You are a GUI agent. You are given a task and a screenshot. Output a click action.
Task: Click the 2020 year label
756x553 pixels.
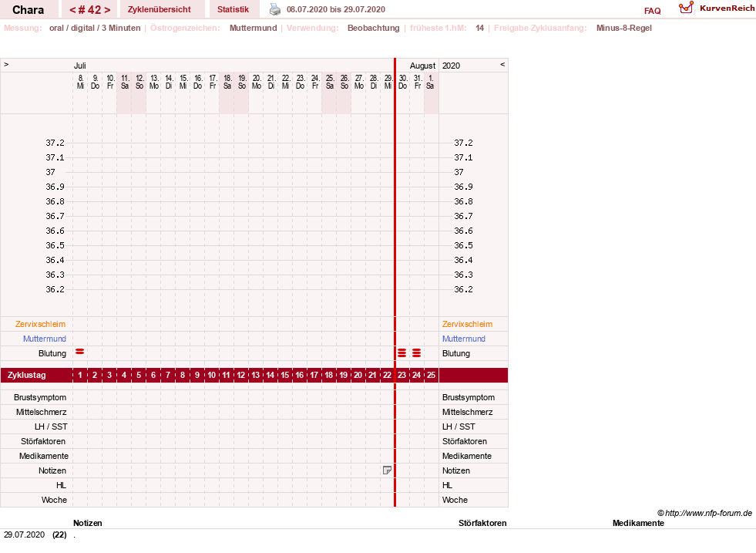[452, 66]
